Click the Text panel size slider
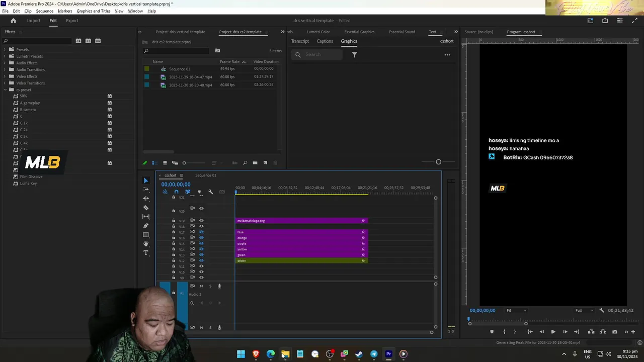 [438, 162]
